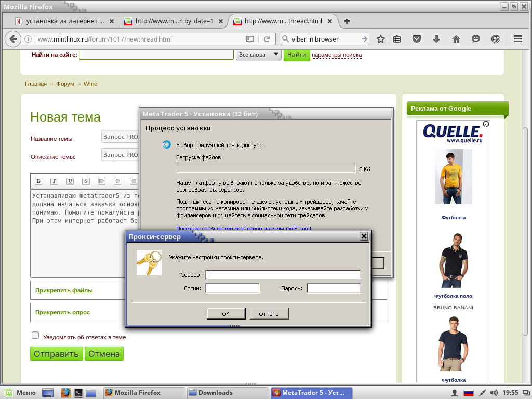Open the search engine dropdown in search bar
This screenshot has height=399, width=532.
(287, 39)
